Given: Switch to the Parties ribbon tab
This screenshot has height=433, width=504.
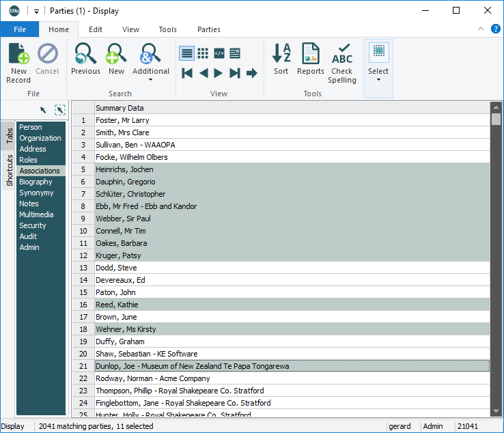Looking at the screenshot, I should (208, 29).
